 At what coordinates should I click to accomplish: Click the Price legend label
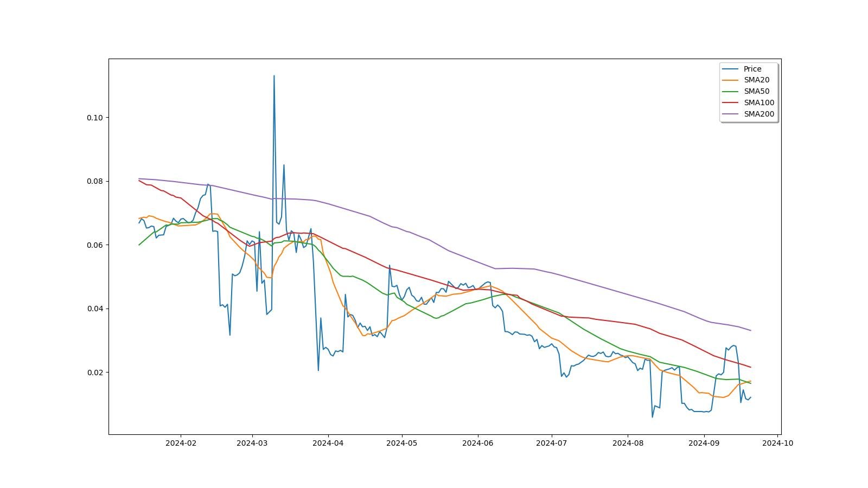click(752, 69)
